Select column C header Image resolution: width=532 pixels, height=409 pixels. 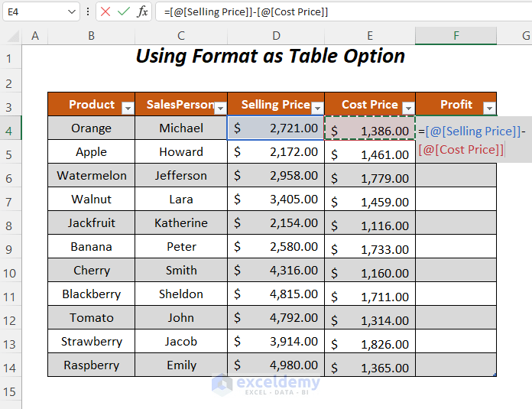coord(181,36)
